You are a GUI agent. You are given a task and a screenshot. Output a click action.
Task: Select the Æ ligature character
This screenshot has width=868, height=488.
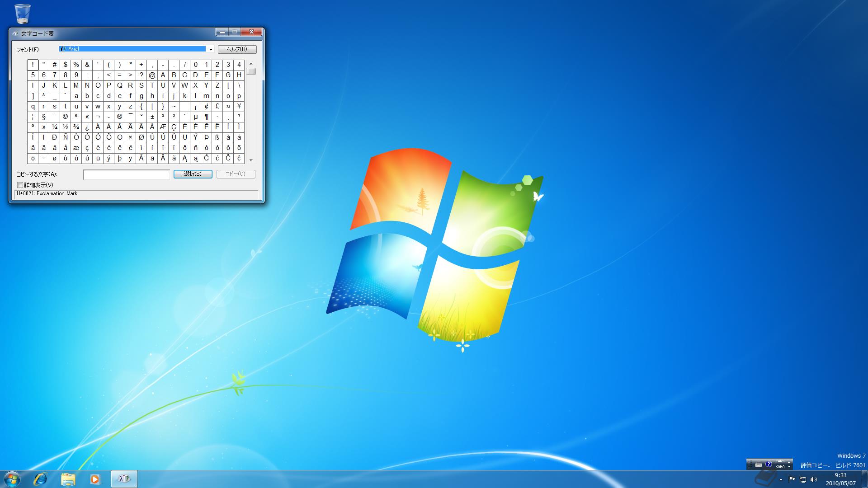163,127
